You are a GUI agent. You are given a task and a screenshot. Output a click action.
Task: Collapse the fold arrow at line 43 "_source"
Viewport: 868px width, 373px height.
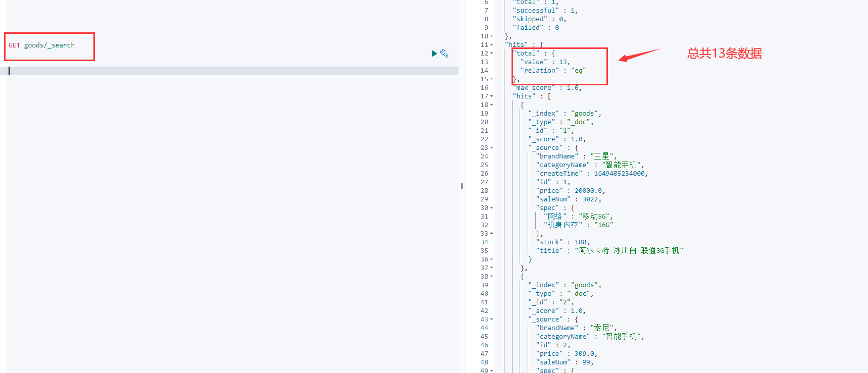(492, 319)
